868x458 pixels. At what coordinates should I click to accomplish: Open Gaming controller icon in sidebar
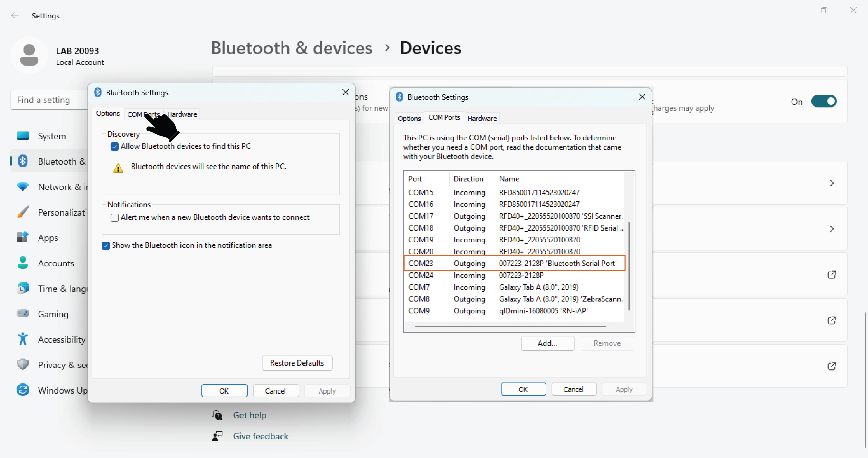click(23, 314)
